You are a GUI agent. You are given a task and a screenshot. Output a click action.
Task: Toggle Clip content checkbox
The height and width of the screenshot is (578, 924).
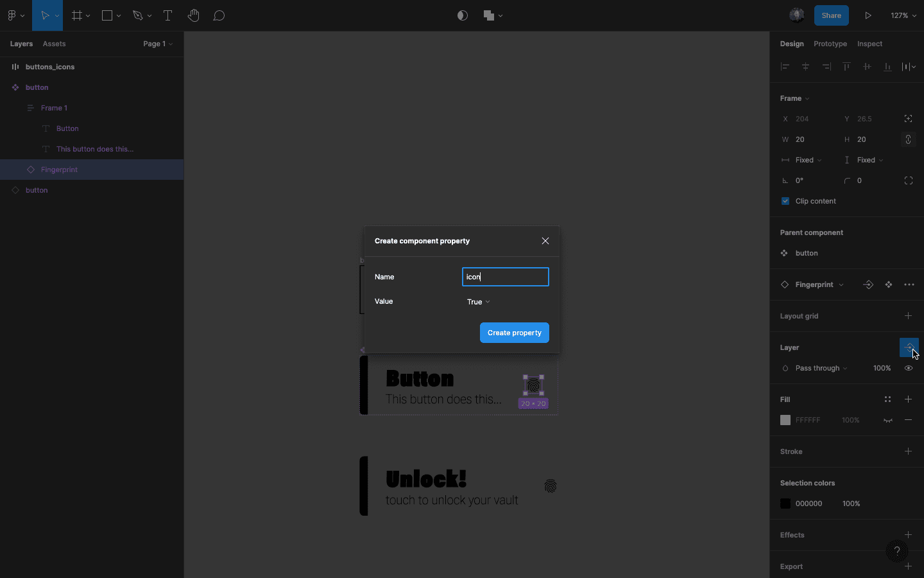(x=785, y=201)
